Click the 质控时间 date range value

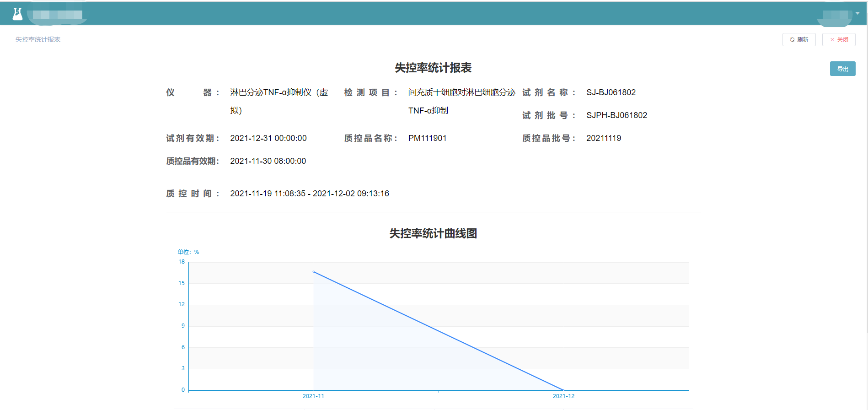pyautogui.click(x=310, y=194)
